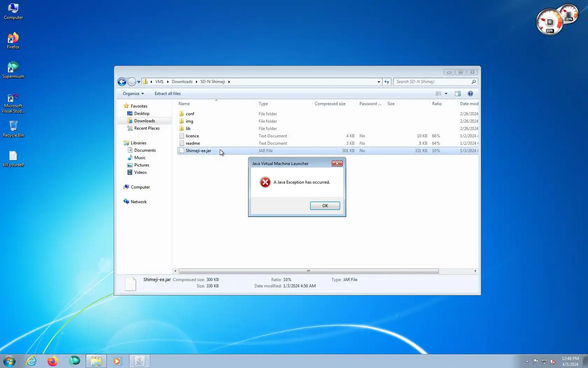Click the Back navigation arrow in Explorer

[x=122, y=82]
